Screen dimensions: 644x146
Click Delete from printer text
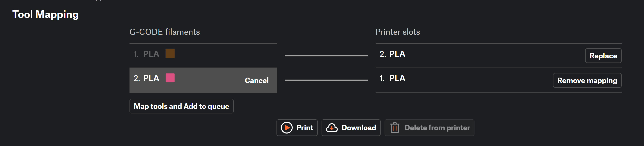pos(437,128)
